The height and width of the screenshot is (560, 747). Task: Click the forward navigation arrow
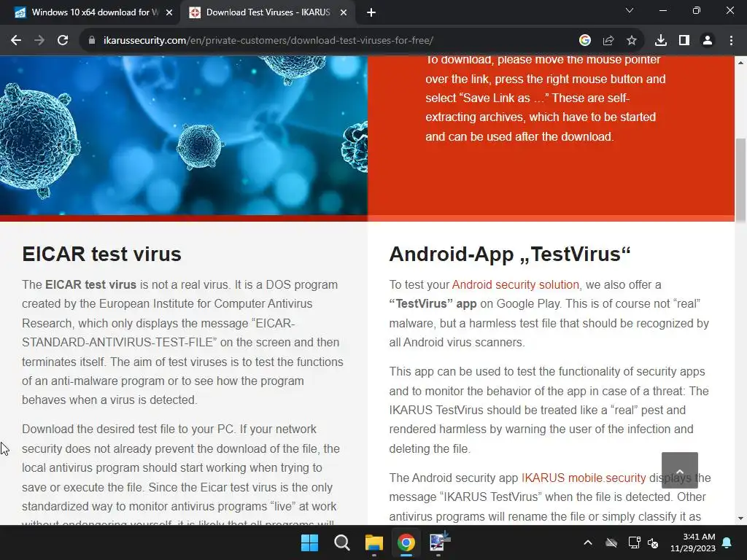pos(39,41)
